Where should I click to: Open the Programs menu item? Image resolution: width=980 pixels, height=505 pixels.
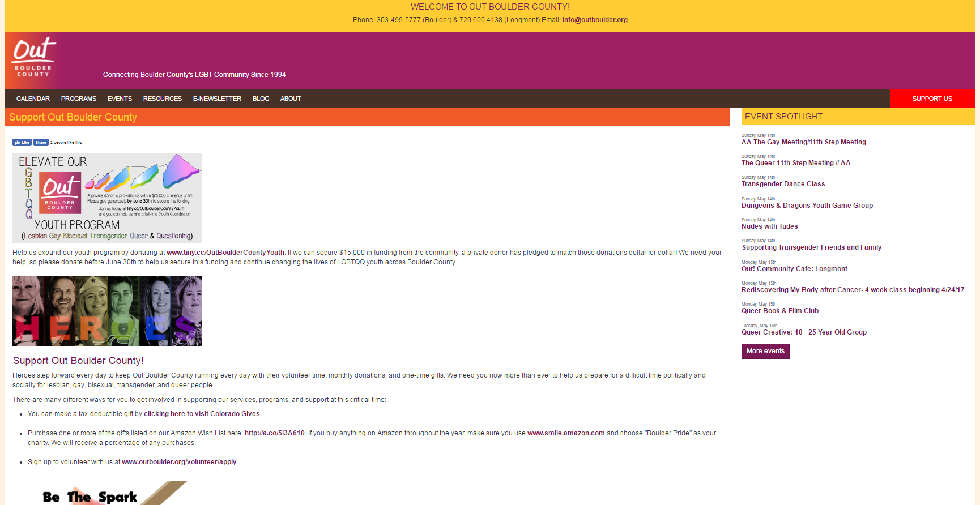tap(79, 99)
